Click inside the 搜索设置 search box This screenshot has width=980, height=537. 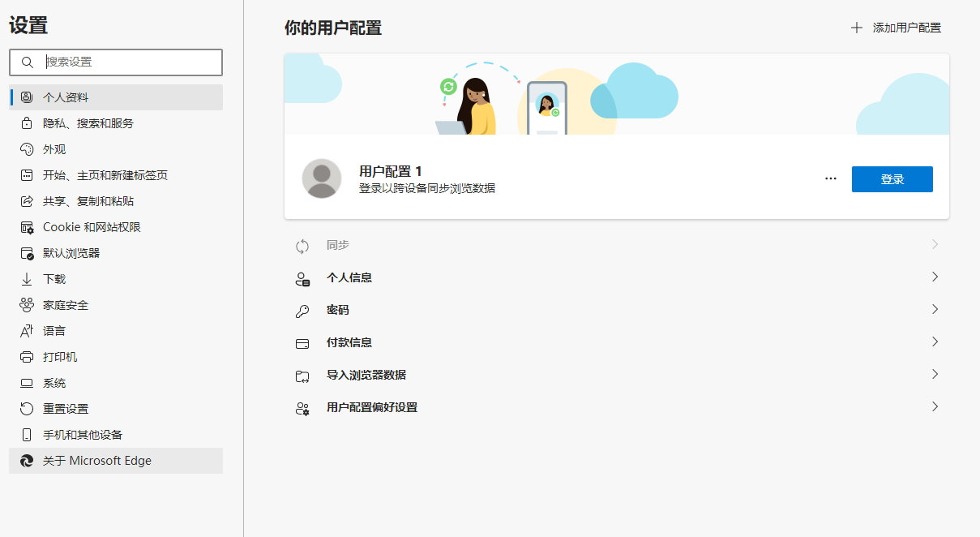click(116, 62)
